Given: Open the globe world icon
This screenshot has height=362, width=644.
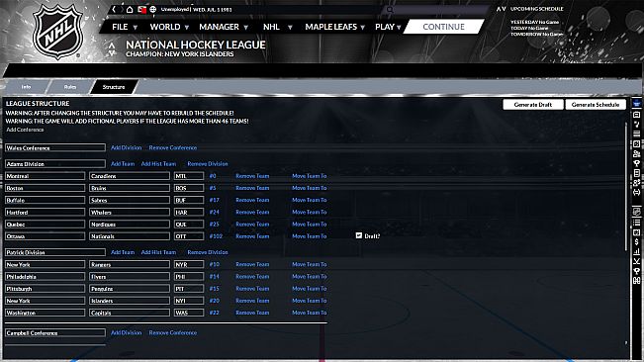Looking at the screenshot, I should click(153, 9).
